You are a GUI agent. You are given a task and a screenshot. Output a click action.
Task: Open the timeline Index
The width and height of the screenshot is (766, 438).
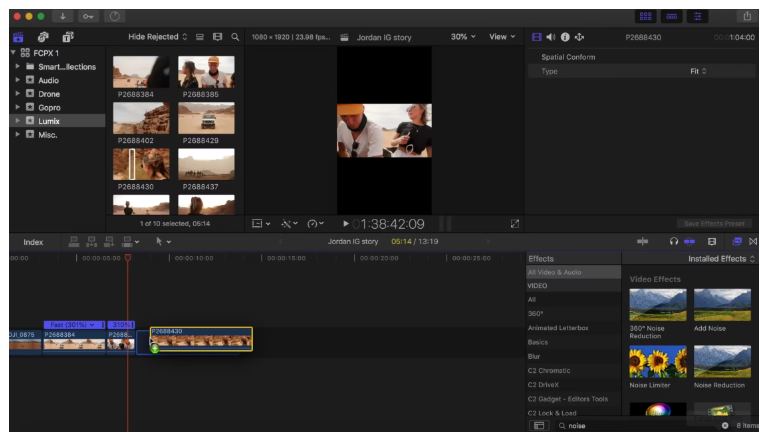coord(33,242)
